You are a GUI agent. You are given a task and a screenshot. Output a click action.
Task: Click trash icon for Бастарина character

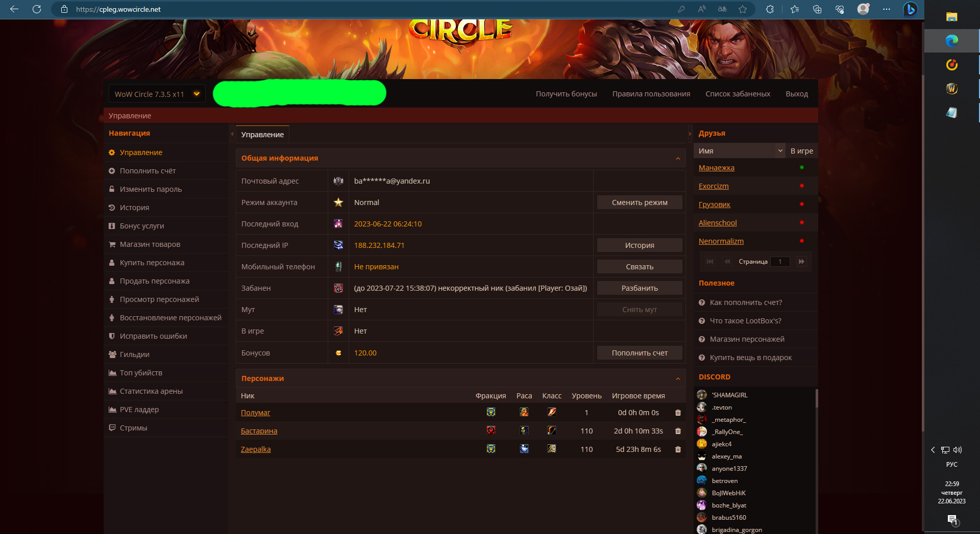(x=678, y=431)
